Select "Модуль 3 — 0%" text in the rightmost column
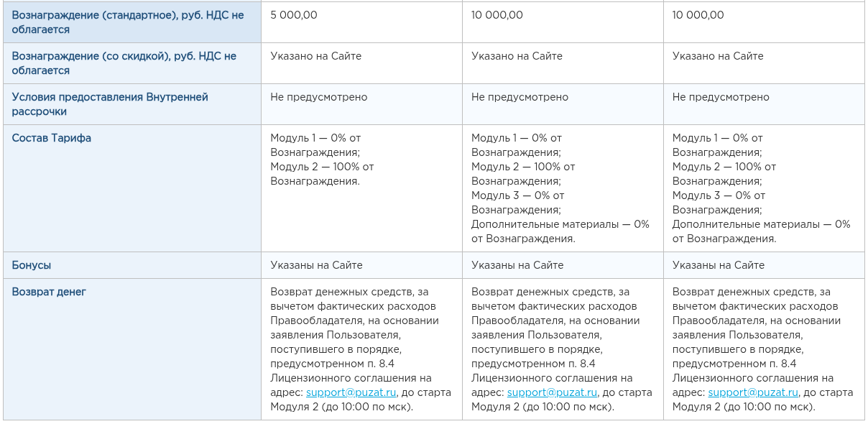Image resolution: width=868 pixels, height=424 pixels. point(719,195)
